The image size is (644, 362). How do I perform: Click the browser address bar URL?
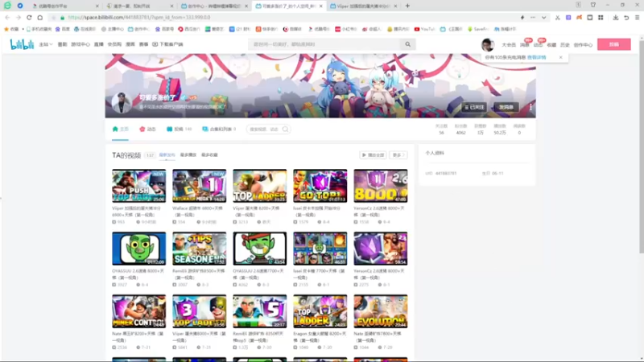click(x=138, y=18)
